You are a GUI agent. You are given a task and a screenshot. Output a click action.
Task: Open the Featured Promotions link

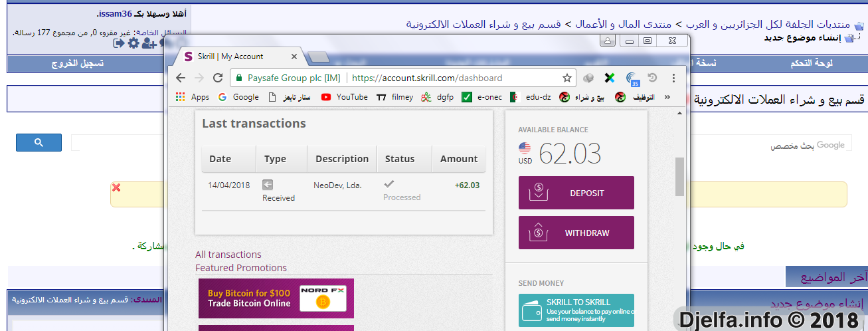point(241,268)
